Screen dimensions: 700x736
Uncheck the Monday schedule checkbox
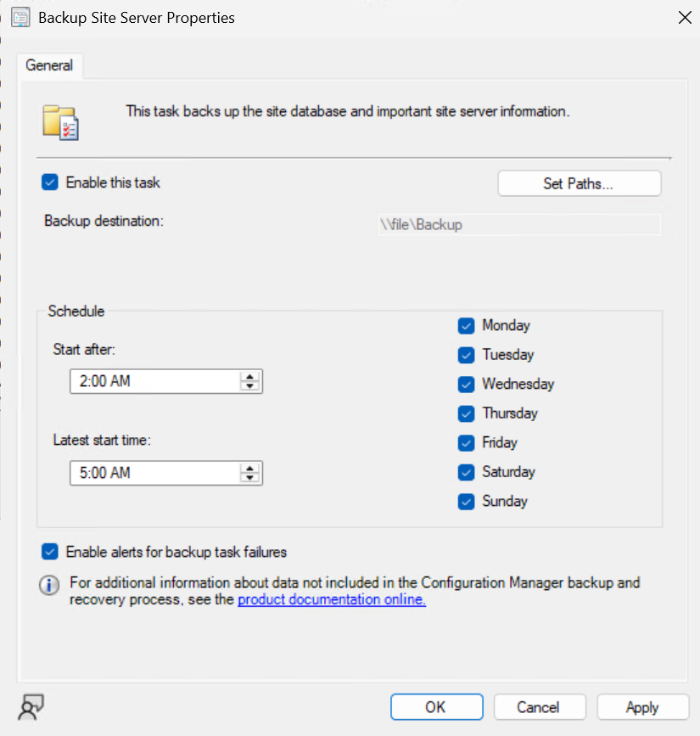pyautogui.click(x=466, y=326)
